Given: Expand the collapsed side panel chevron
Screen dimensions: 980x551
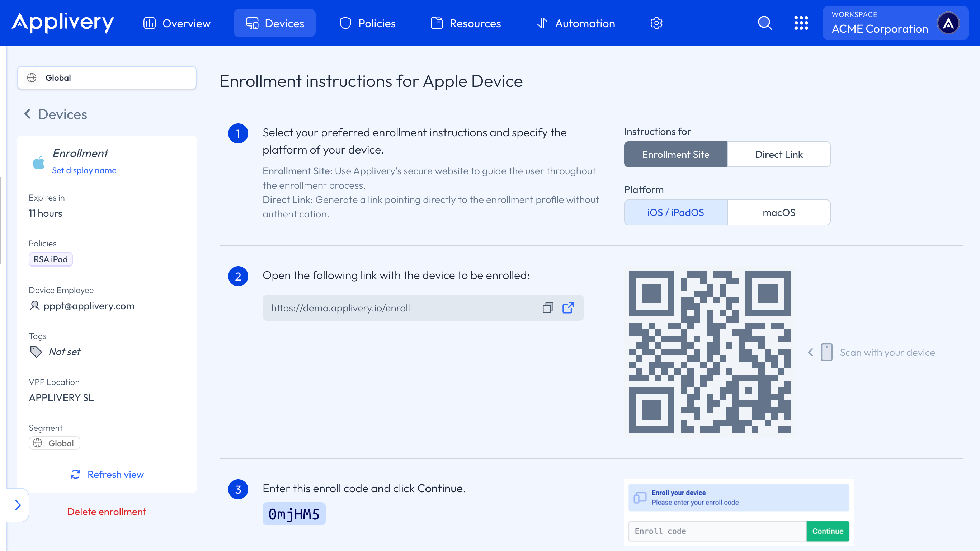Looking at the screenshot, I should 18,505.
